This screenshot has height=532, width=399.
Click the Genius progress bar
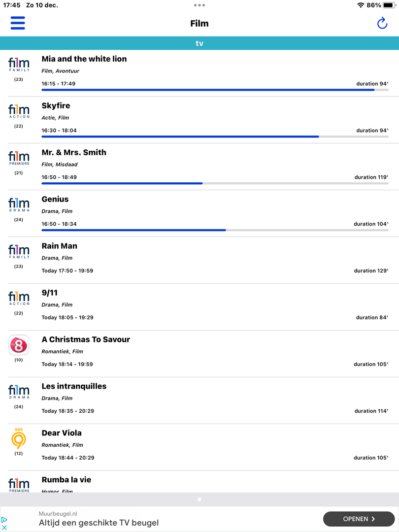pyautogui.click(x=215, y=230)
